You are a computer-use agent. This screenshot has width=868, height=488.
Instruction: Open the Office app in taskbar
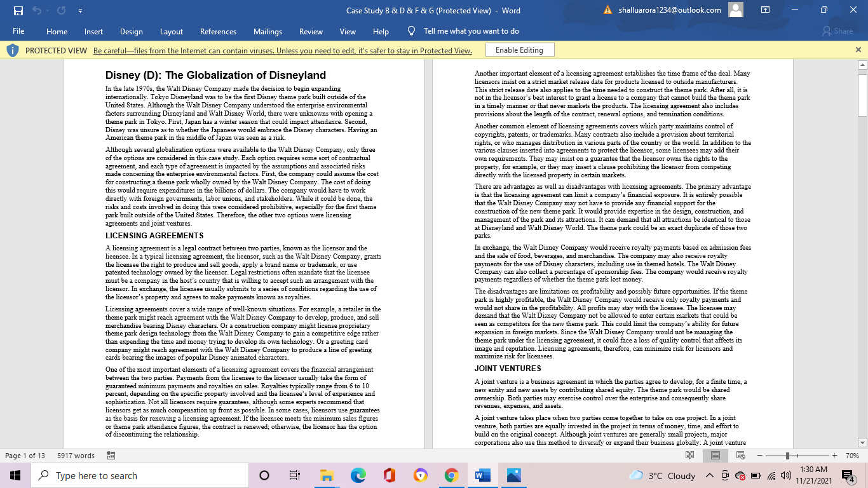pyautogui.click(x=390, y=475)
